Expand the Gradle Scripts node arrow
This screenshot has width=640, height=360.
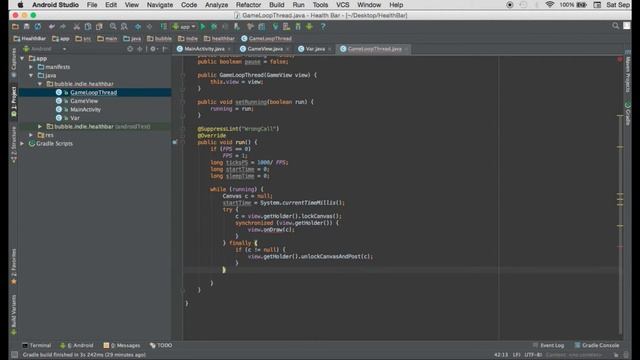22,144
